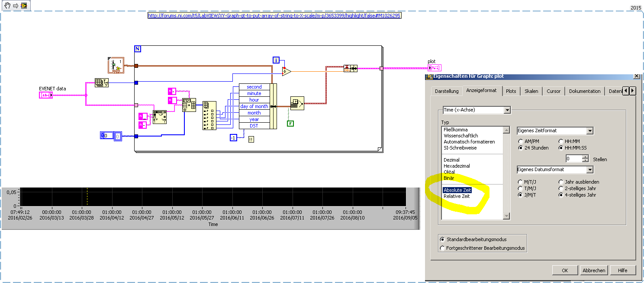Click the Bundle node with DBL conversion

coord(350,68)
